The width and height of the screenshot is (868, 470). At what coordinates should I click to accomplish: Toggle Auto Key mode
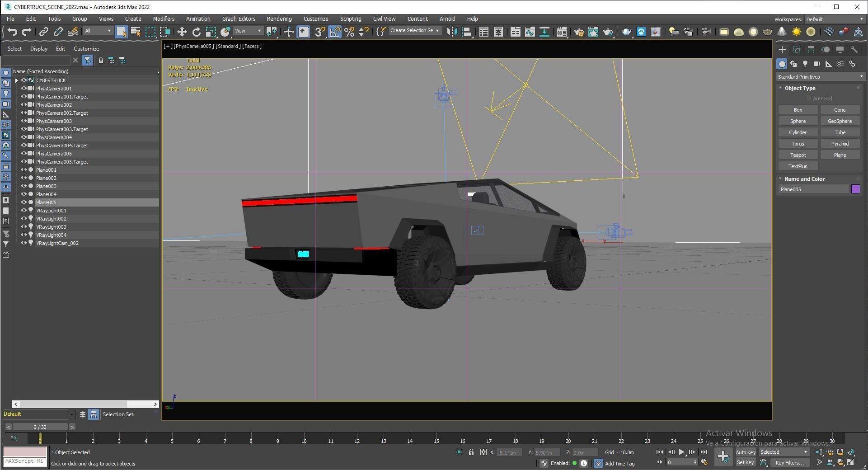[746, 452]
